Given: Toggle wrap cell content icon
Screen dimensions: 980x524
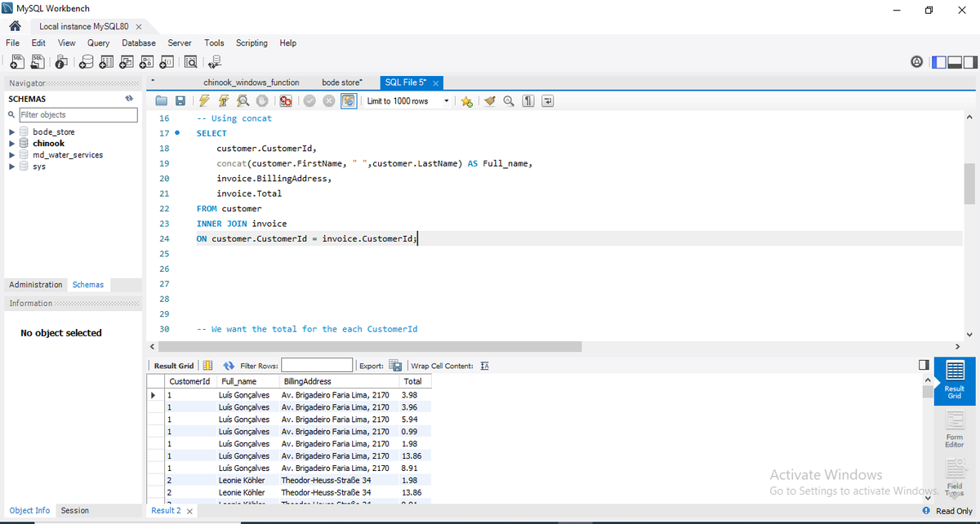Looking at the screenshot, I should [x=484, y=366].
